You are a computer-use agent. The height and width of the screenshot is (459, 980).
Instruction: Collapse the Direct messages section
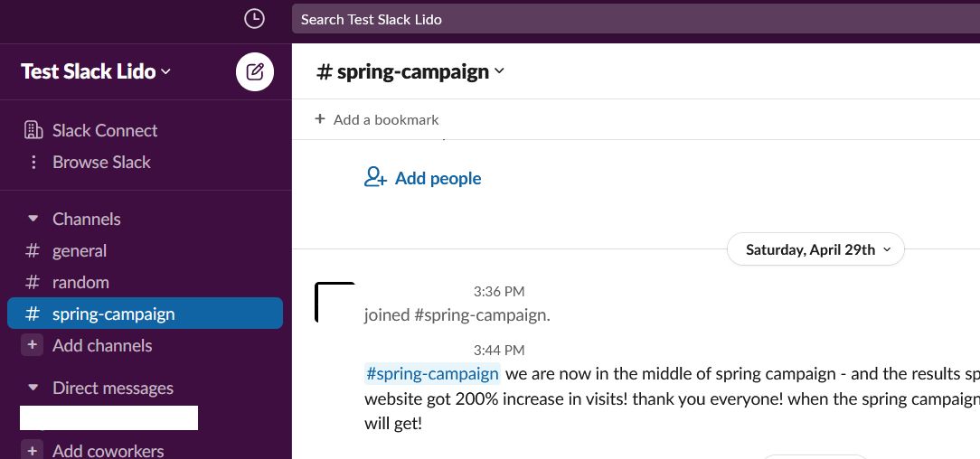pos(33,388)
